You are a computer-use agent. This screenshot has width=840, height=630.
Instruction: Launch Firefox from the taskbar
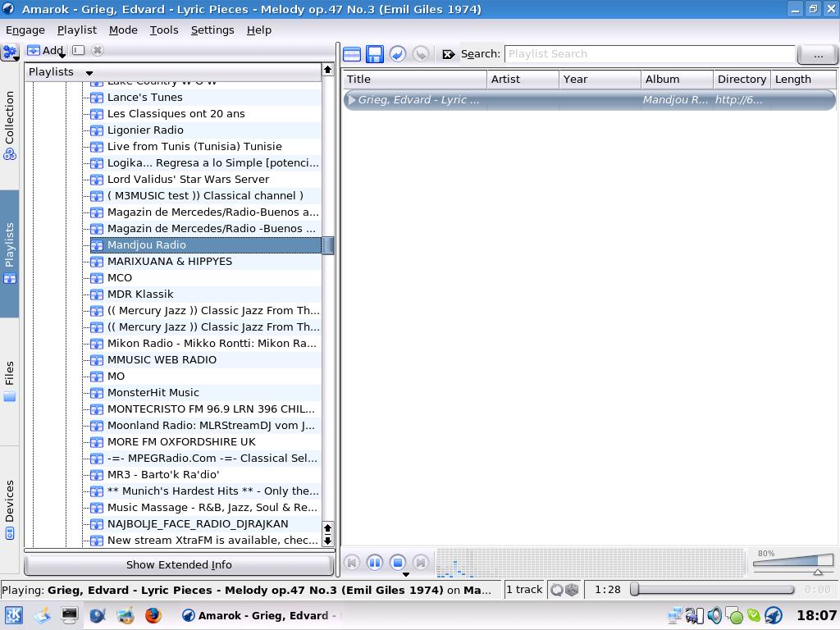tap(153, 615)
